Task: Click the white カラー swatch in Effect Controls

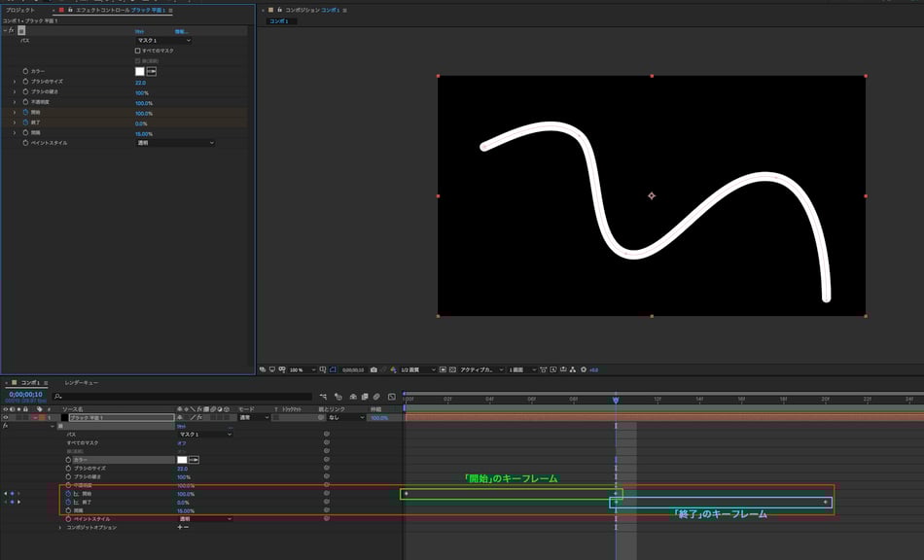Action: [139, 71]
